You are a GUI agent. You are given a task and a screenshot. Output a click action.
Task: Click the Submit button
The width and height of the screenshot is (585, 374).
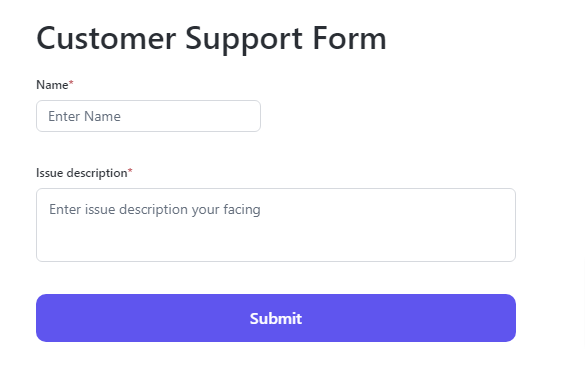pyautogui.click(x=276, y=318)
